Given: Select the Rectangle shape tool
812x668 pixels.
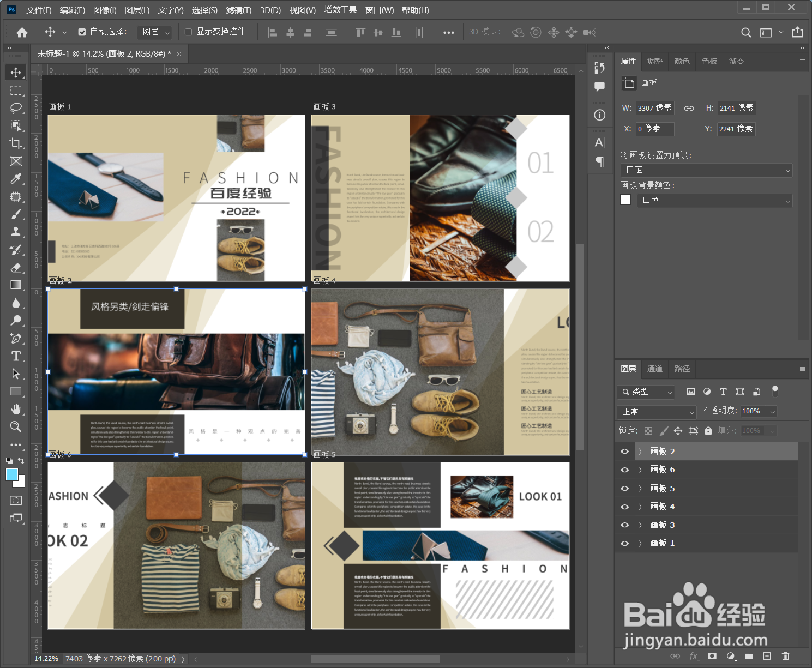Looking at the screenshot, I should click(x=16, y=392).
